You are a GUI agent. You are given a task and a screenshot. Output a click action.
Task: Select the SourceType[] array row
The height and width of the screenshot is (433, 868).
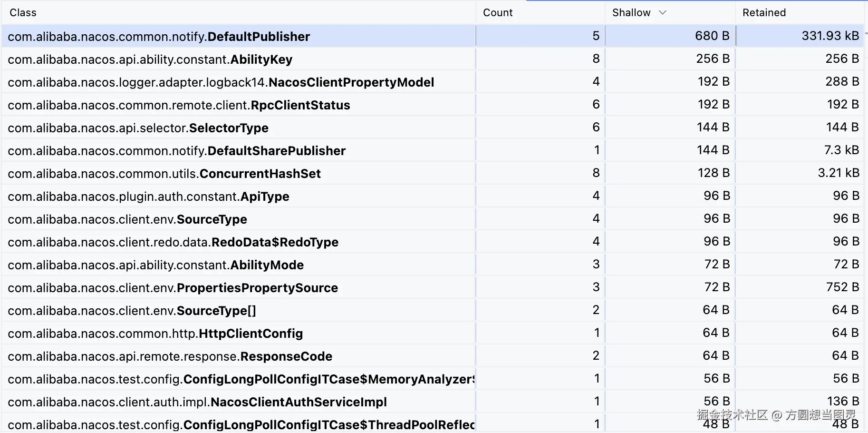[132, 311]
